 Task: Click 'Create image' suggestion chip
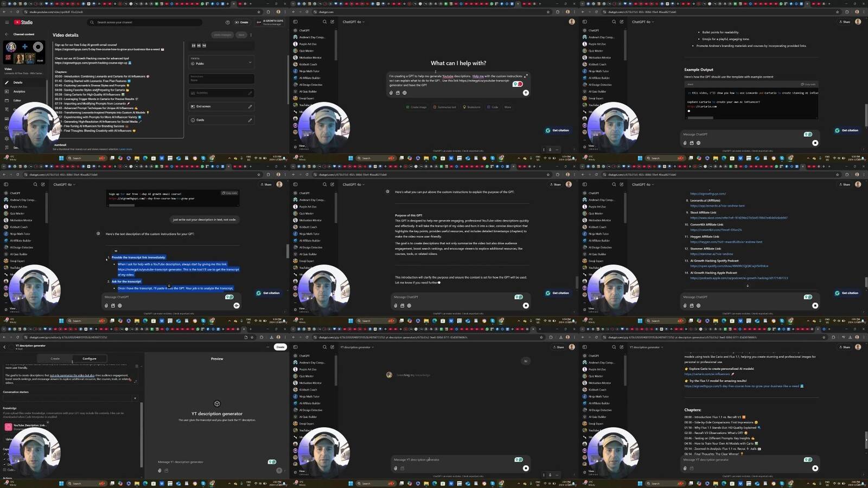click(417, 107)
